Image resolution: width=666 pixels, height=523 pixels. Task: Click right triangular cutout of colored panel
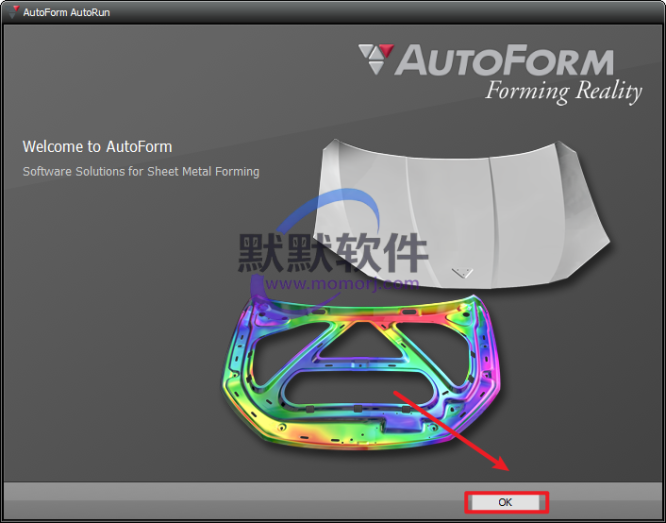point(418,338)
